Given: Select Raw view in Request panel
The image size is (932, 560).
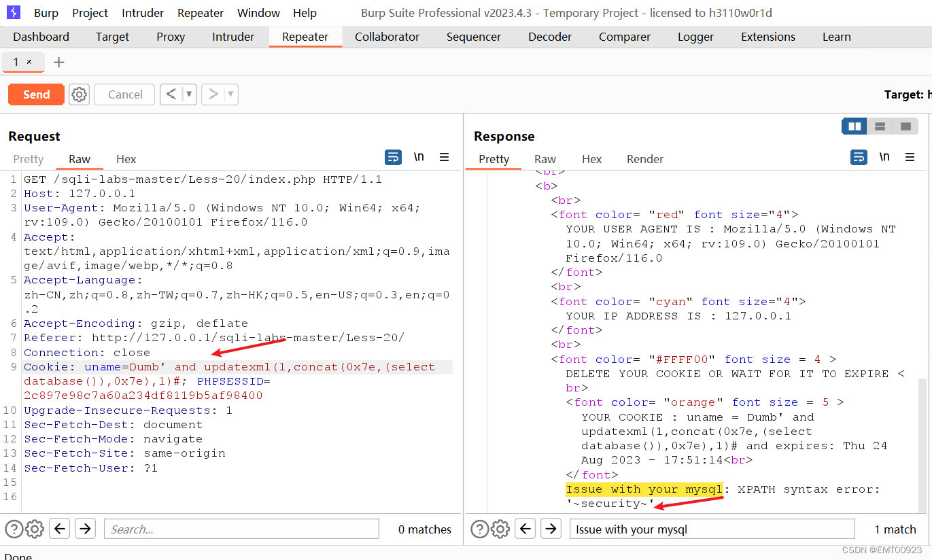Looking at the screenshot, I should click(x=80, y=159).
